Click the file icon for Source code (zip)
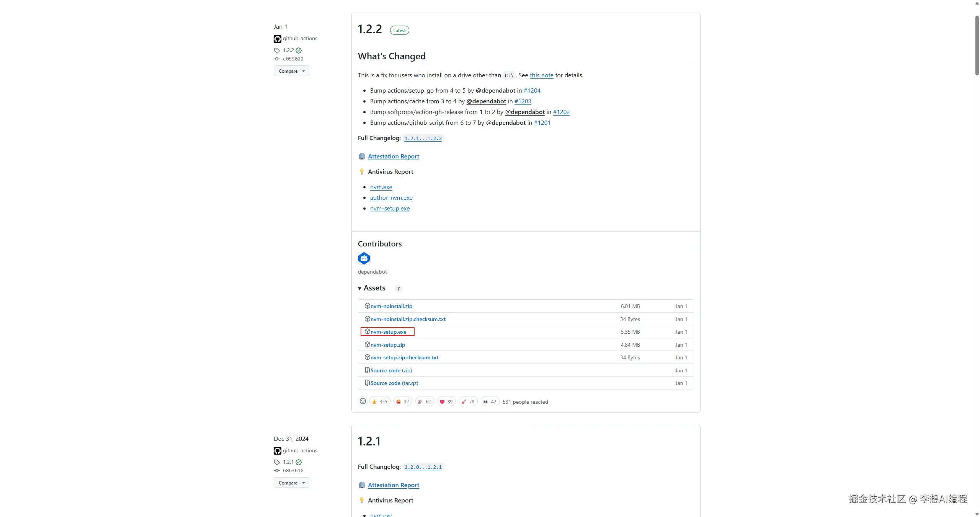This screenshot has width=980, height=517. 367,370
